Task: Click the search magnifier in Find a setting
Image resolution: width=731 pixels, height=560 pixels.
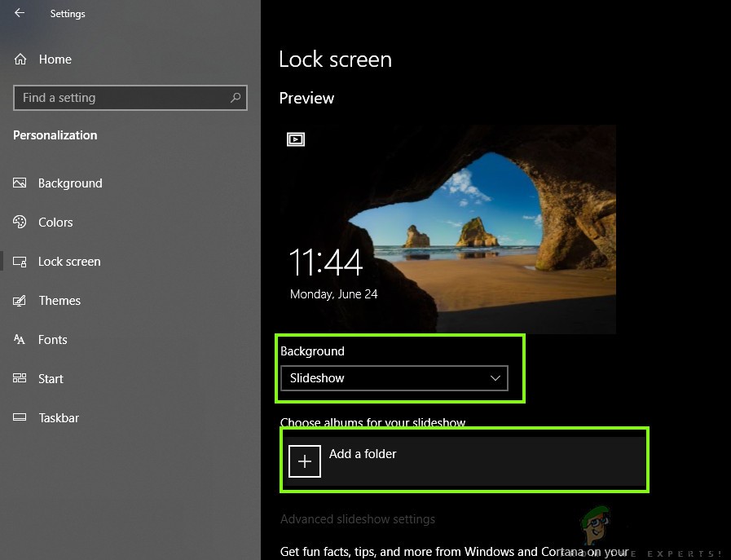Action: pos(236,97)
